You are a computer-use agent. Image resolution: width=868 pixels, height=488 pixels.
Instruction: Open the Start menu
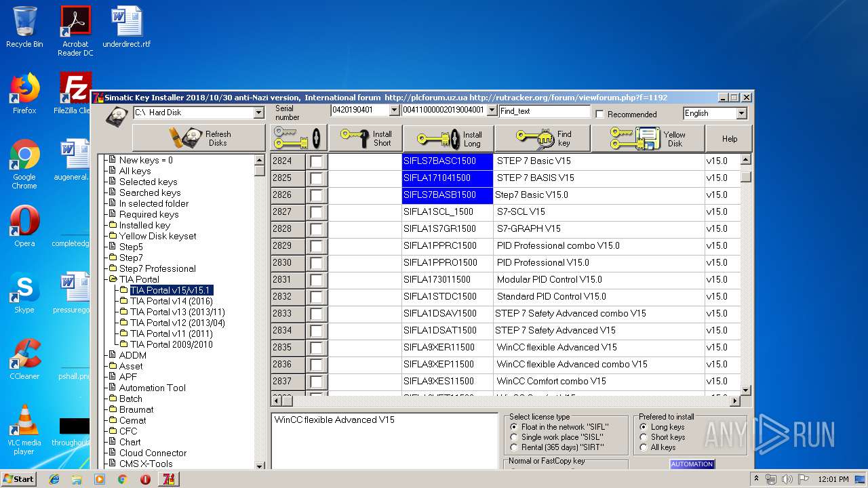[18, 479]
